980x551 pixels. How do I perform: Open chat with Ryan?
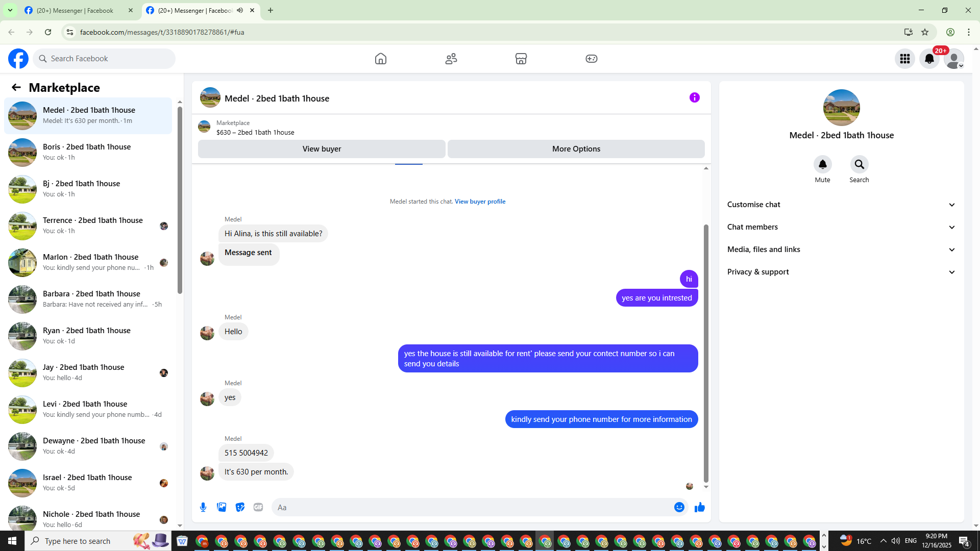88,336
